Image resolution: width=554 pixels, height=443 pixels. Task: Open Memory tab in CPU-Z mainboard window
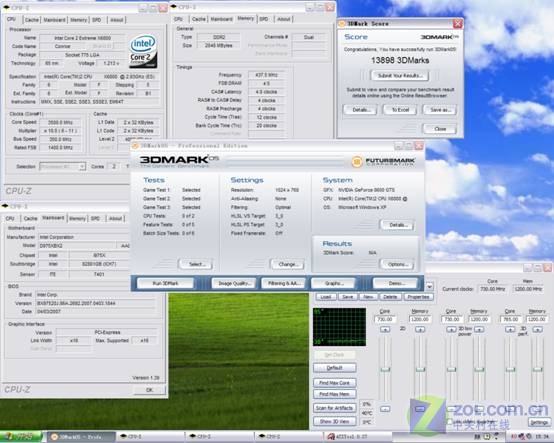(77, 219)
